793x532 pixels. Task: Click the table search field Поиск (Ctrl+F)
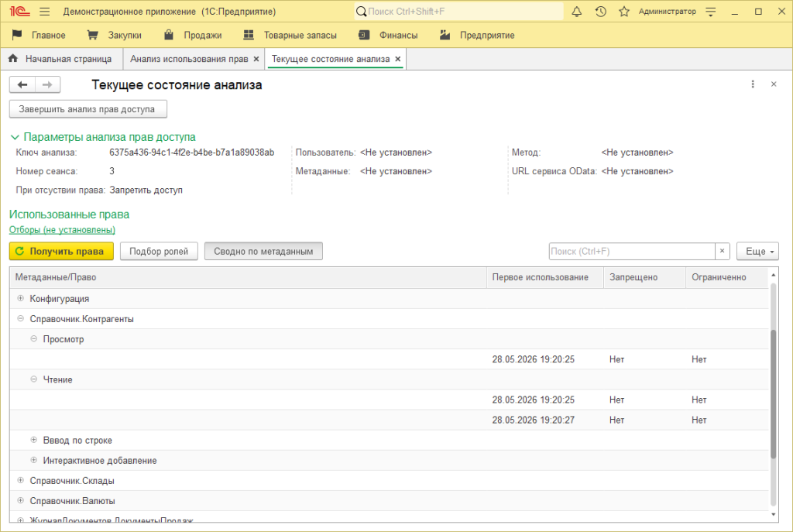point(632,252)
